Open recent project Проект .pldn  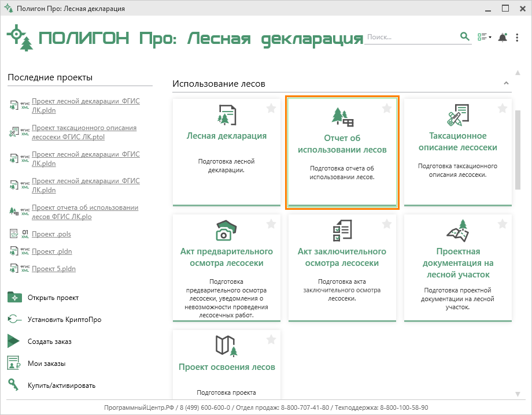(x=52, y=251)
